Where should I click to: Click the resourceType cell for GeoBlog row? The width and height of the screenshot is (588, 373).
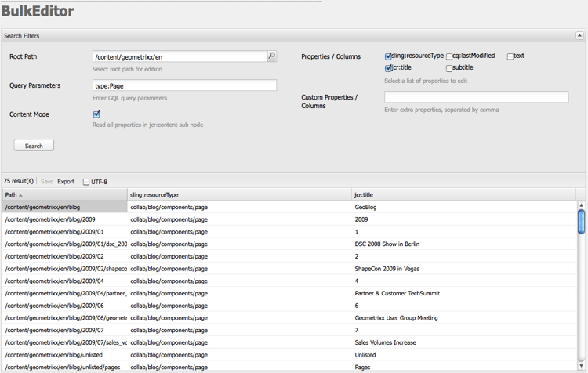(x=240, y=207)
